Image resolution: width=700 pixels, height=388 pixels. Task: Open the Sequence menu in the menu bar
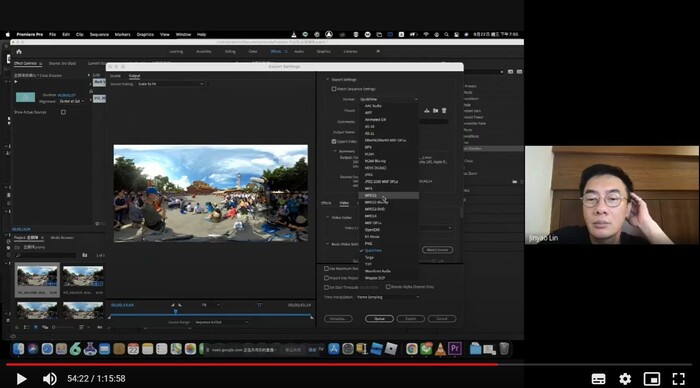[99, 34]
